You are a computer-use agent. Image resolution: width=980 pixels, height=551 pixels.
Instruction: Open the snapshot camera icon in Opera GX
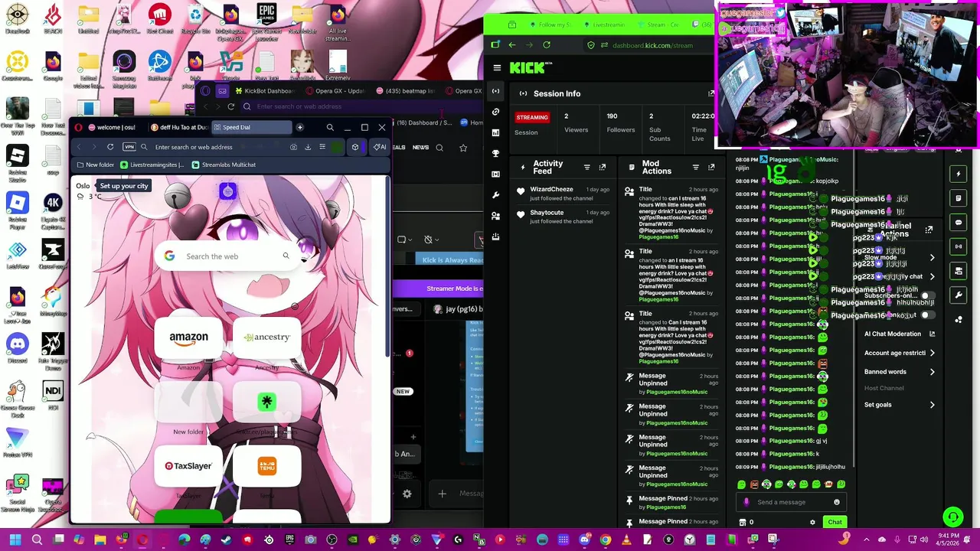293,147
